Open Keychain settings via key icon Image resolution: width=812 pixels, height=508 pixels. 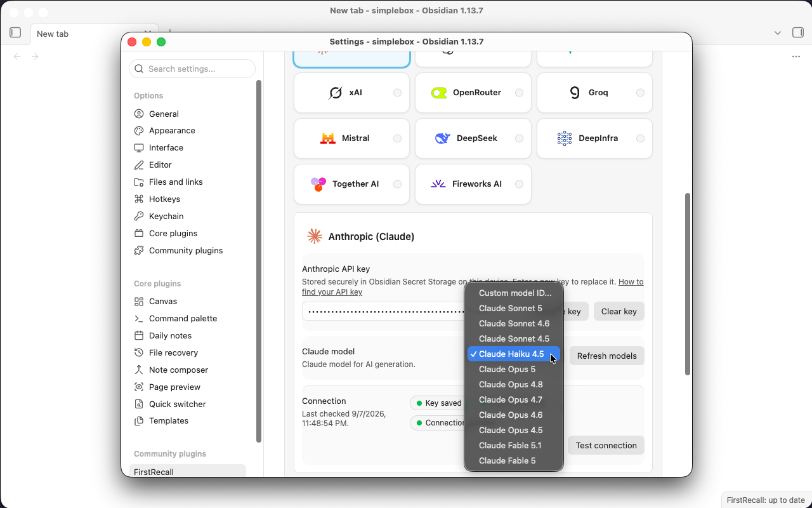pyautogui.click(x=139, y=217)
